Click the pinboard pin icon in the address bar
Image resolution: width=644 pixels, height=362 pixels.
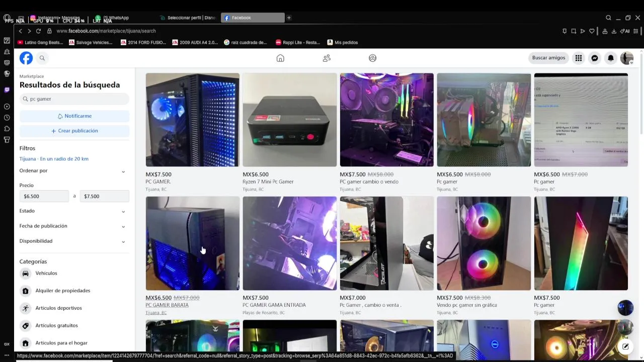tap(565, 31)
